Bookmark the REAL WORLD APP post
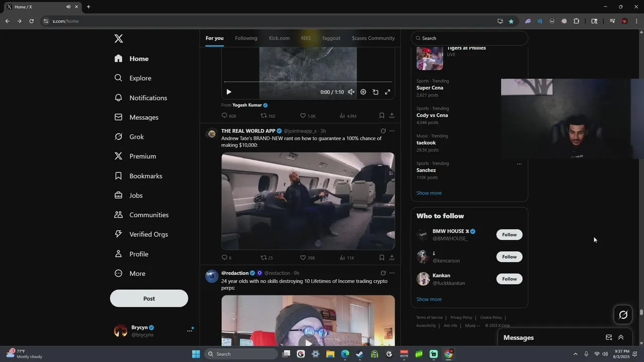This screenshot has height=362, width=644. click(382, 257)
